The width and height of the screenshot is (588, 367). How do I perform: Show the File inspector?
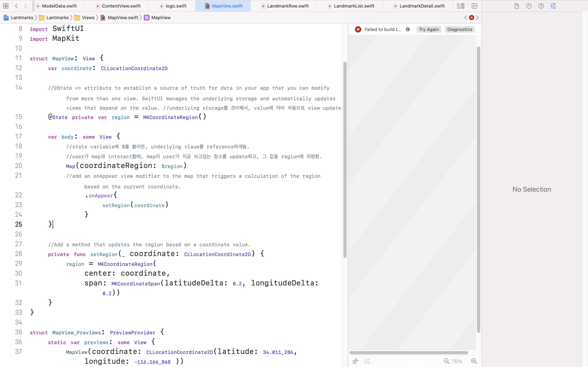pyautogui.click(x=517, y=6)
